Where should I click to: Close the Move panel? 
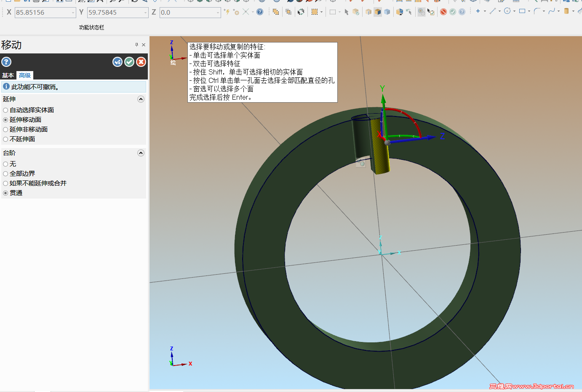(x=144, y=45)
